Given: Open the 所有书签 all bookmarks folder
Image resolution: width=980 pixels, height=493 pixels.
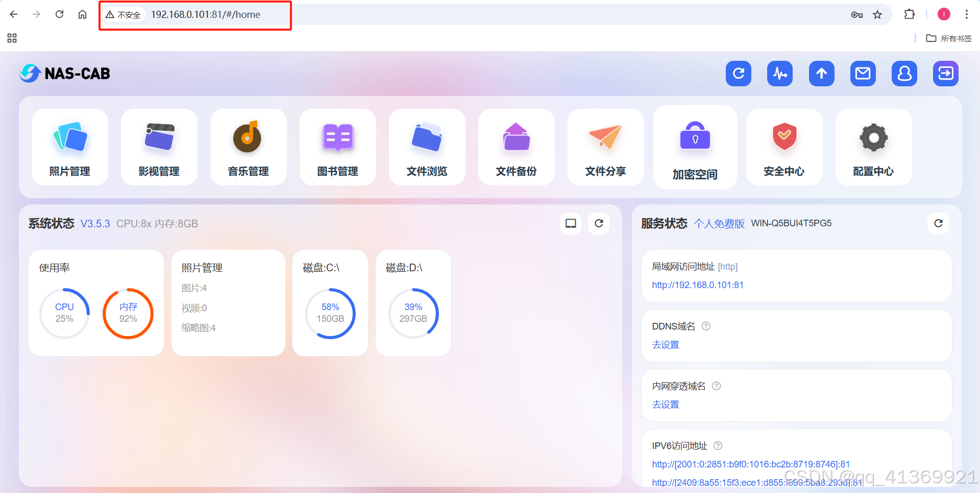Looking at the screenshot, I should [x=949, y=38].
